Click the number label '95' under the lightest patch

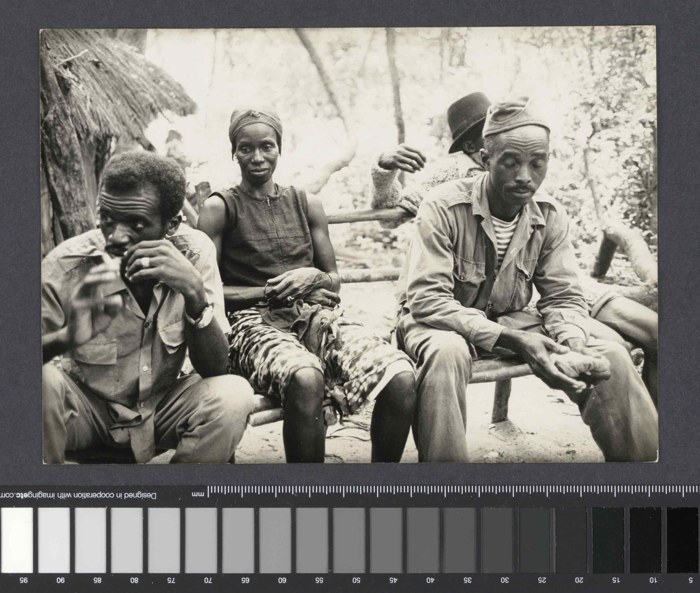[x=23, y=580]
